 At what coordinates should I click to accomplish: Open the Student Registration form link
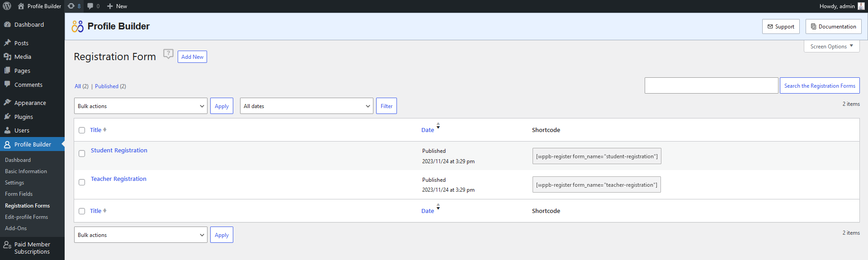click(119, 150)
